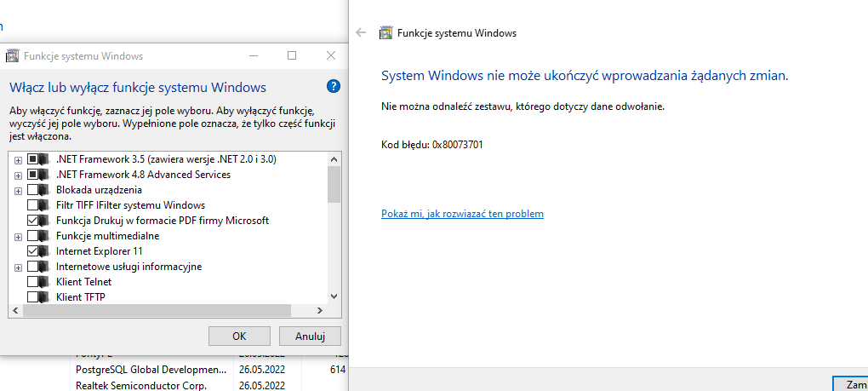Enable the Klient Telnet checkbox
868x391 pixels.
click(32, 282)
